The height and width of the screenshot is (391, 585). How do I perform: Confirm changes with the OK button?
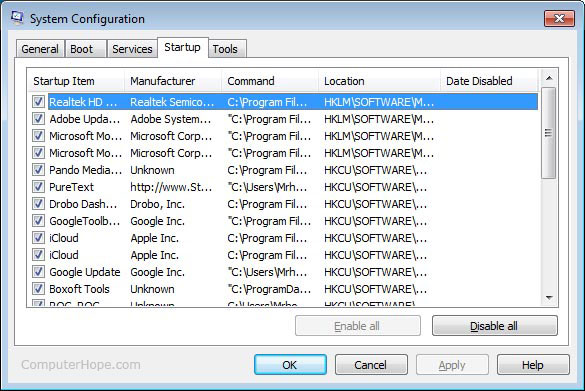point(290,365)
